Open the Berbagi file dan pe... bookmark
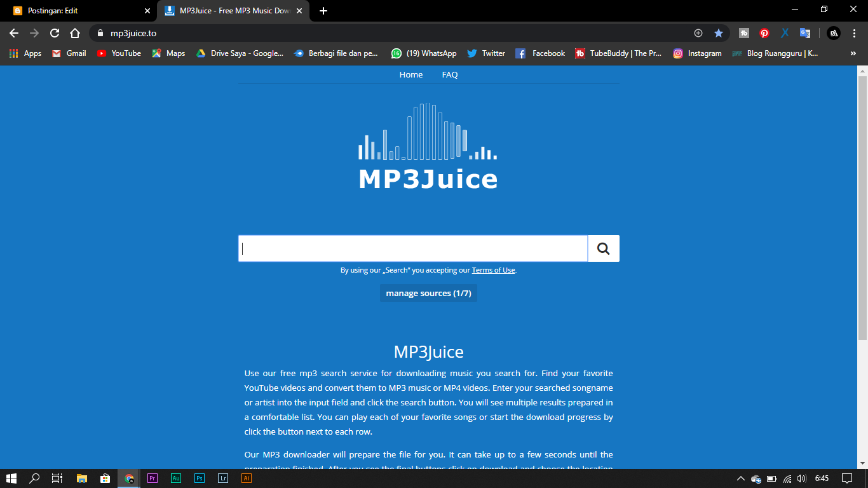 point(336,53)
